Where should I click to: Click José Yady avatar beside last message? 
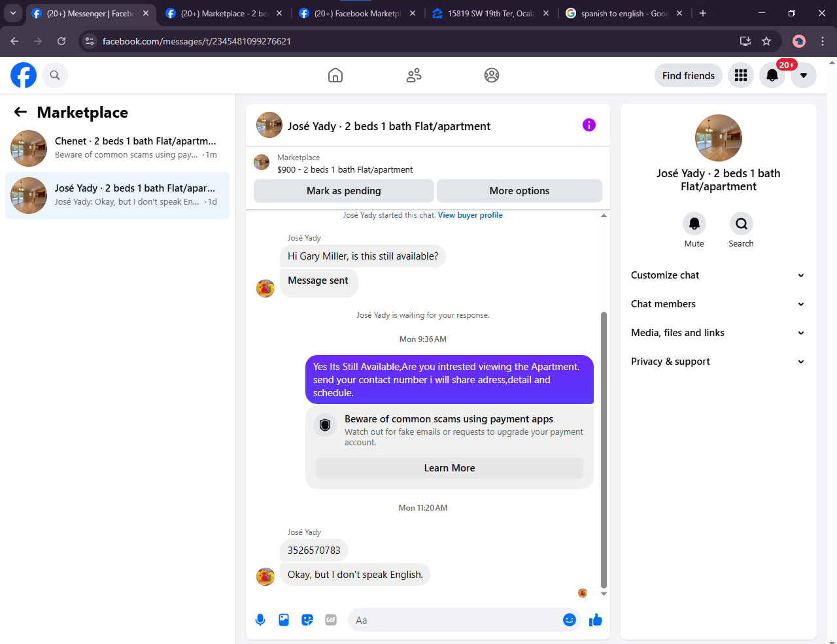[265, 577]
